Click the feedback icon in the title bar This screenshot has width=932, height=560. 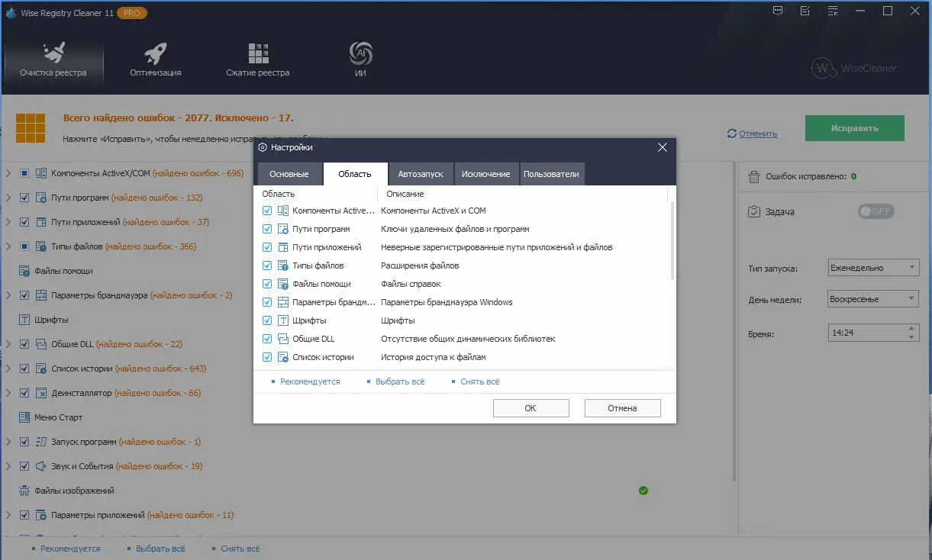(777, 11)
